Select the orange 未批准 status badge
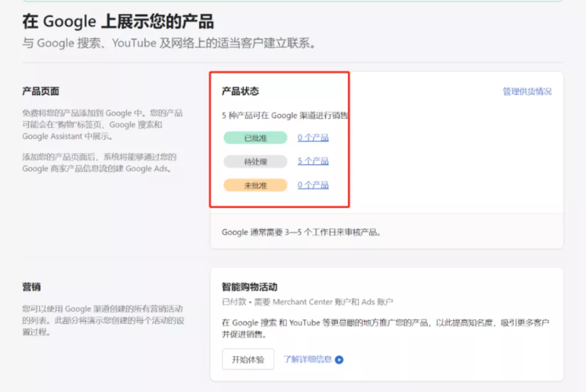 click(255, 185)
